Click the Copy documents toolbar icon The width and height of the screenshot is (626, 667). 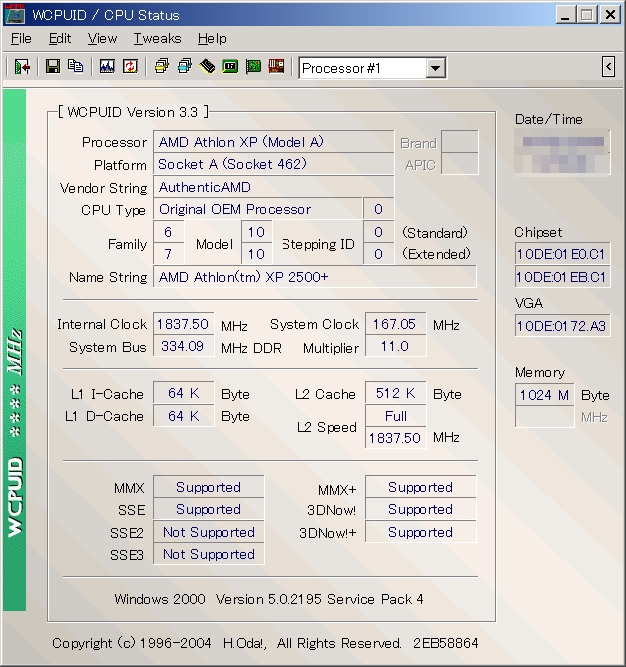(x=76, y=67)
